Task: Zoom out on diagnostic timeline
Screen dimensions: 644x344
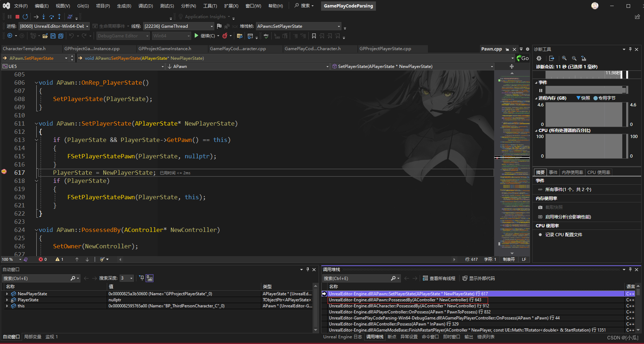Action: tap(574, 58)
